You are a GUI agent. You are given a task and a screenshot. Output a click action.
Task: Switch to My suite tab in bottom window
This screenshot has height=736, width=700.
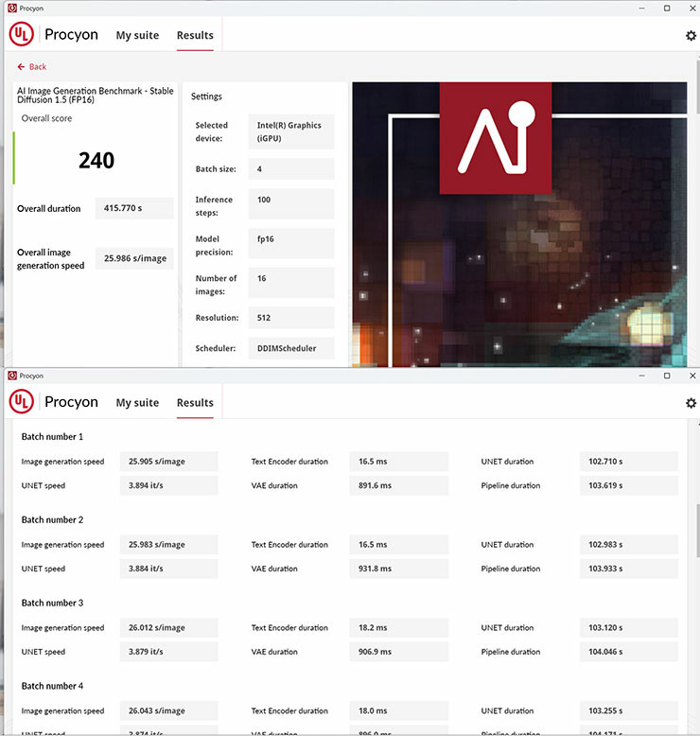pyautogui.click(x=137, y=403)
